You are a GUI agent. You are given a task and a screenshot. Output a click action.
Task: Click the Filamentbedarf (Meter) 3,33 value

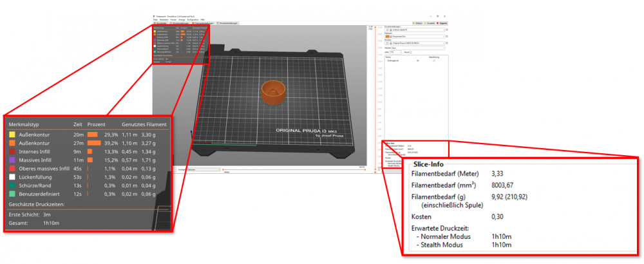(497, 174)
